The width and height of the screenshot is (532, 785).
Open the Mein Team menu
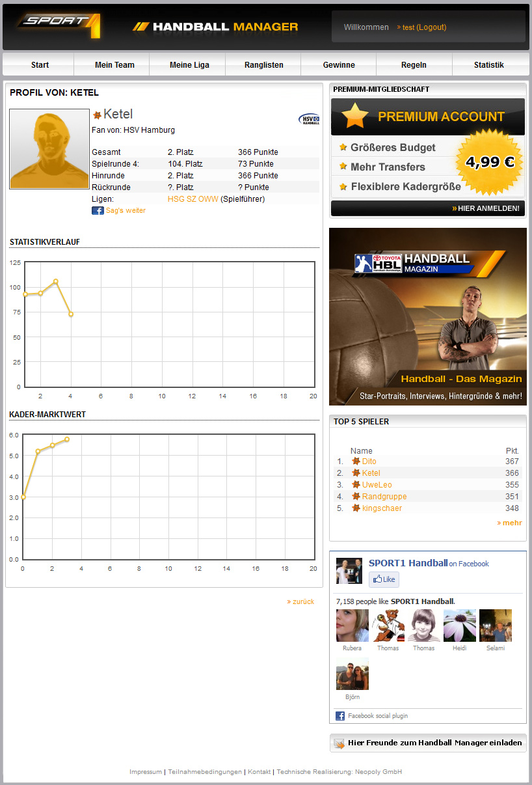[x=114, y=65]
